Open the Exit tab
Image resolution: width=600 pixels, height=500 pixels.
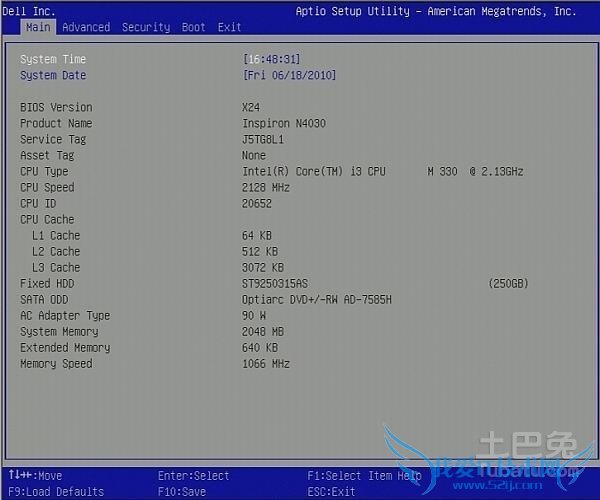click(x=230, y=27)
